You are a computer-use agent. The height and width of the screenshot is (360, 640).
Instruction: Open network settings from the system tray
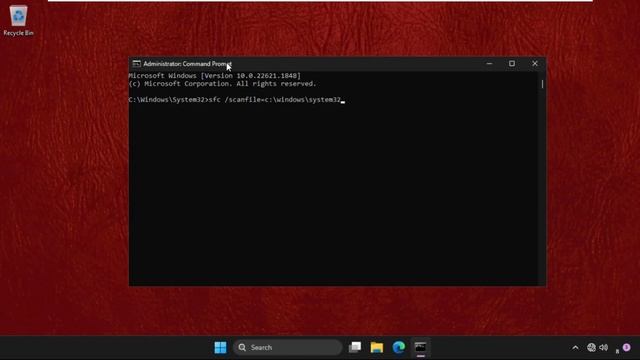point(591,347)
